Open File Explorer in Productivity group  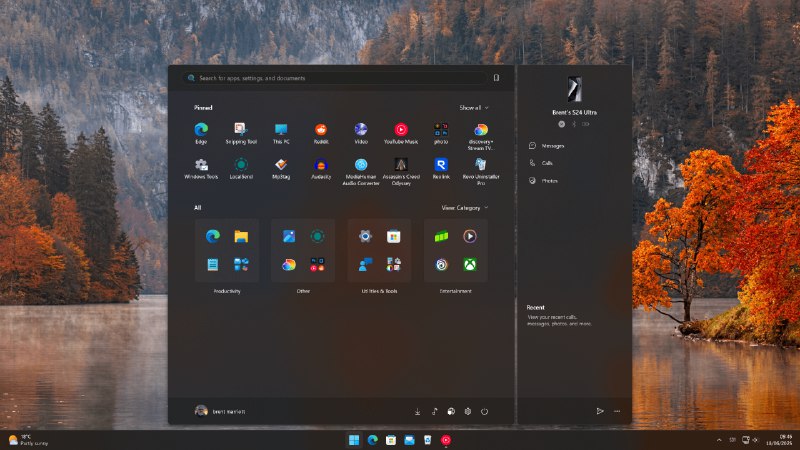click(241, 236)
